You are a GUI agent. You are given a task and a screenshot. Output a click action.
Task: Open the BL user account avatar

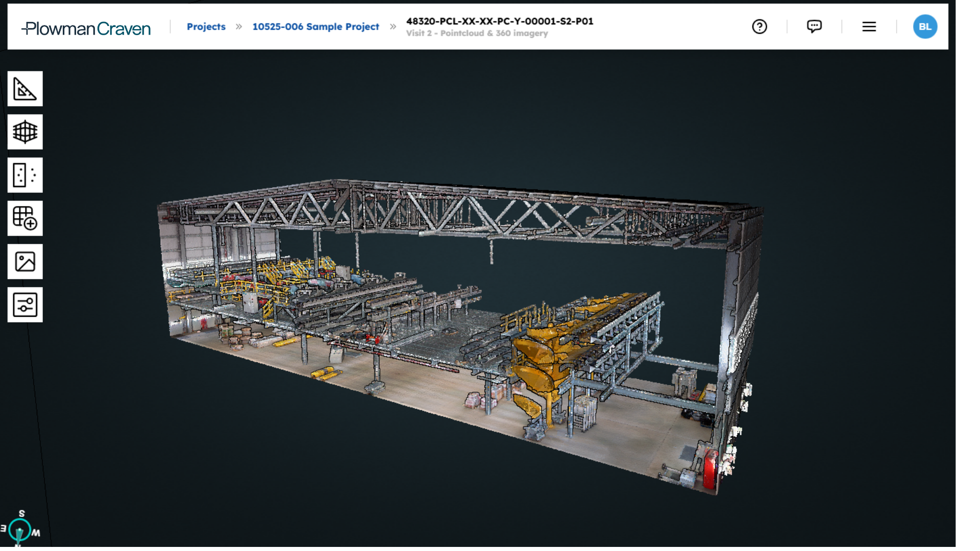925,27
